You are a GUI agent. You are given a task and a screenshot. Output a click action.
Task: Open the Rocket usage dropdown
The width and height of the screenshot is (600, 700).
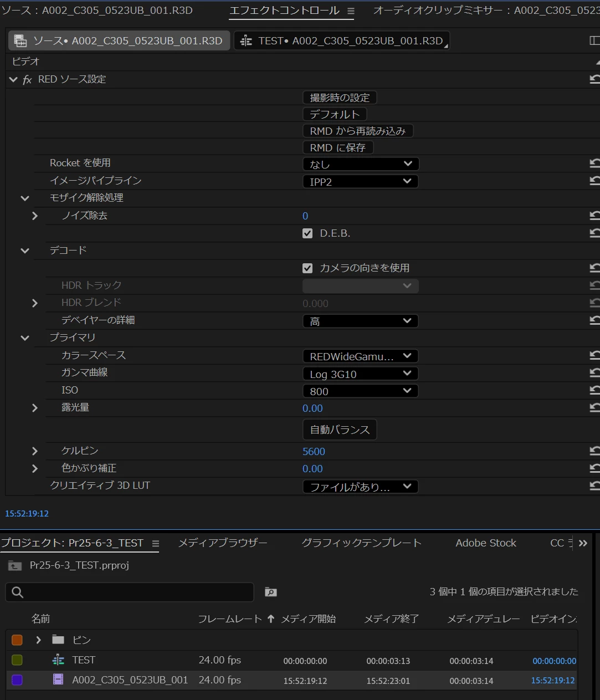361,164
